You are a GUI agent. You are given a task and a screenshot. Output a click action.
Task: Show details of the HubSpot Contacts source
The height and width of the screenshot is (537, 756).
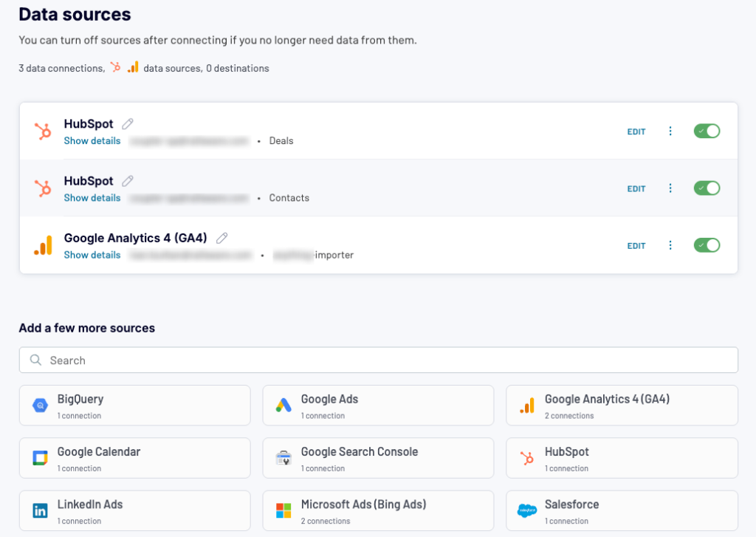[92, 198]
